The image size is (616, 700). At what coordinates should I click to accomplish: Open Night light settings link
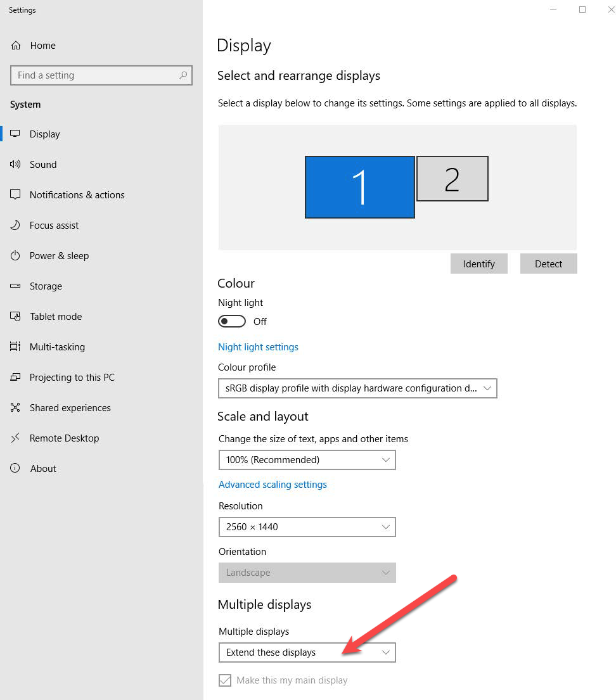tap(258, 347)
